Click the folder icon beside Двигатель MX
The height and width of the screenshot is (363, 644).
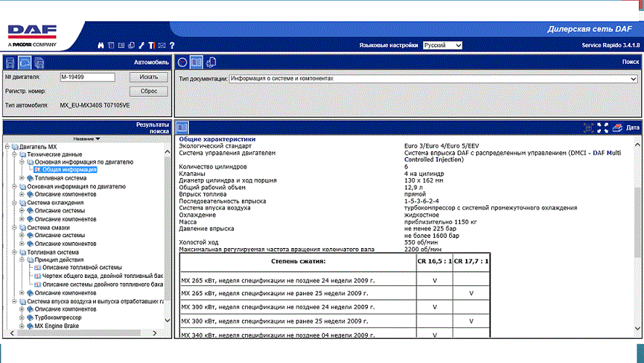click(x=15, y=147)
